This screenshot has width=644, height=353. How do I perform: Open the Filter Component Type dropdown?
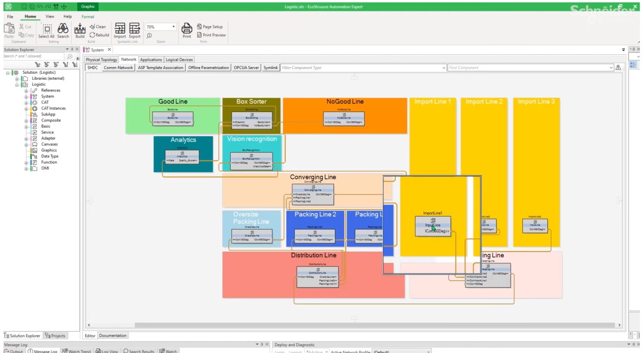click(443, 68)
